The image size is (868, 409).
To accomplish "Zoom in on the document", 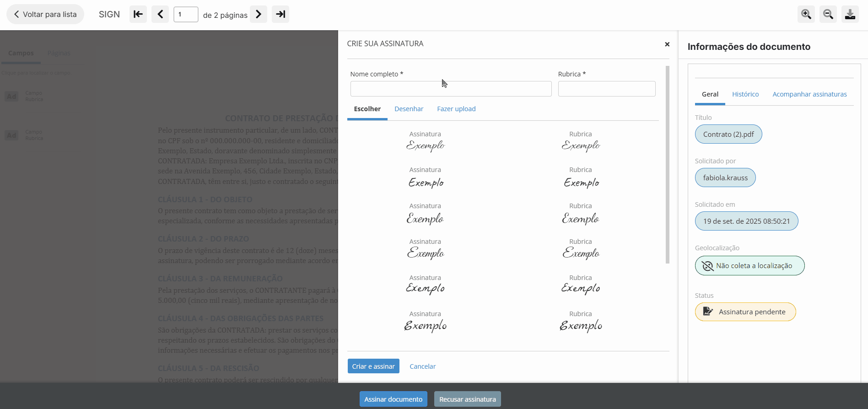I will point(806,14).
